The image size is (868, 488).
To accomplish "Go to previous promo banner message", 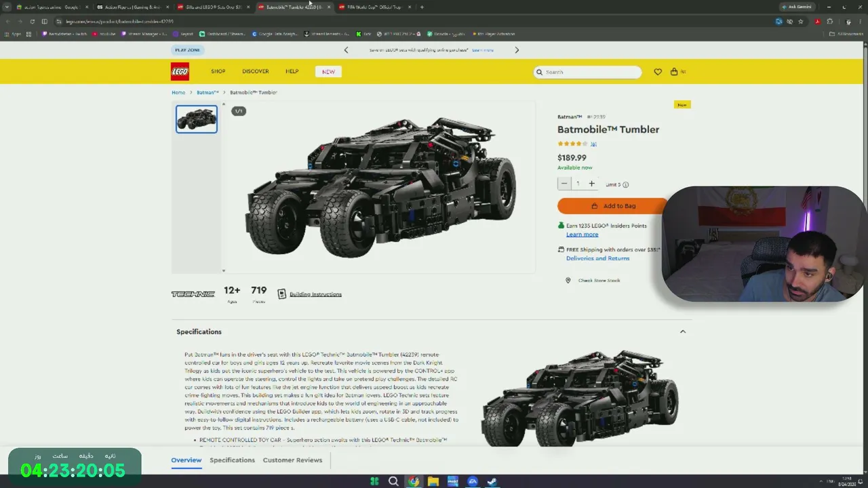I will click(346, 50).
